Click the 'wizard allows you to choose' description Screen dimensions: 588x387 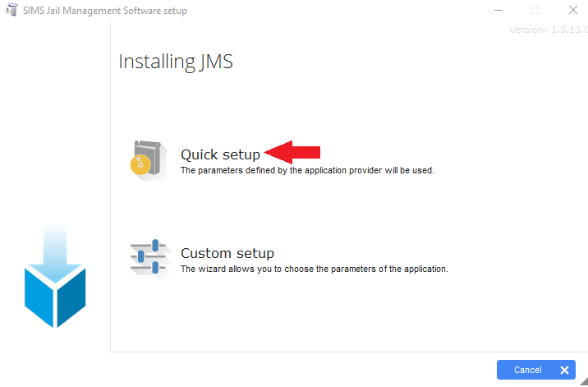tap(315, 270)
